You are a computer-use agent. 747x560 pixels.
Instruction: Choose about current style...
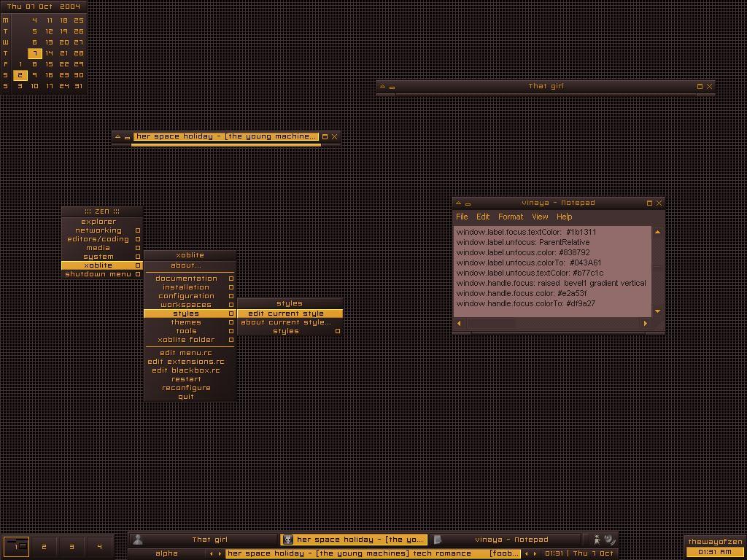coord(290,322)
